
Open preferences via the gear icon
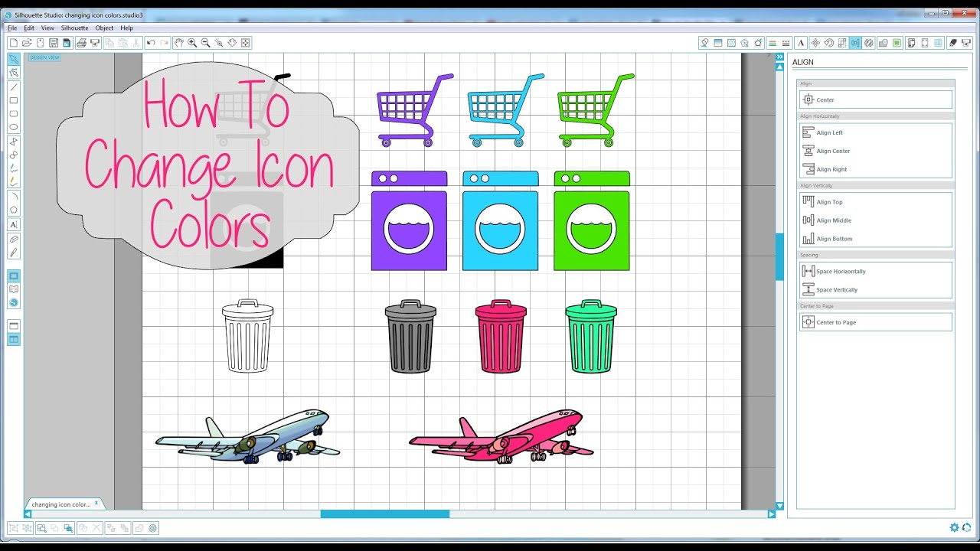point(954,527)
